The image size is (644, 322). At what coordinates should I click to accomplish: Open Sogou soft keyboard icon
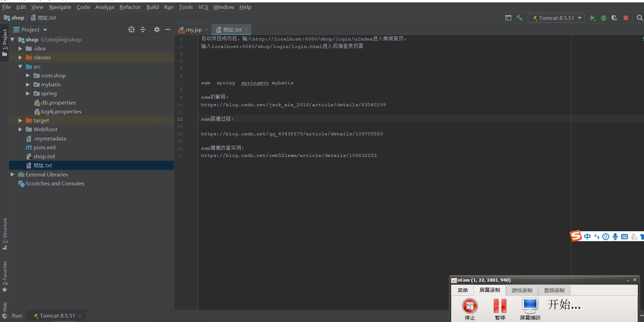[624, 237]
